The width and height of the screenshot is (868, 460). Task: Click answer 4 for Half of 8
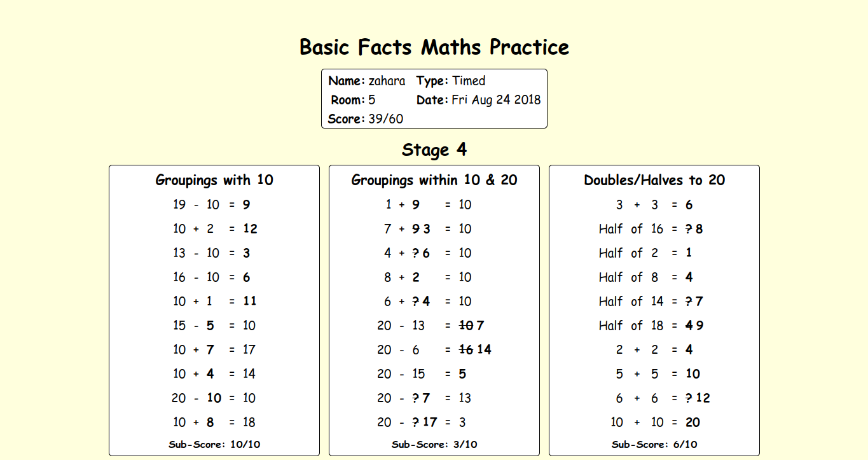[689, 277]
